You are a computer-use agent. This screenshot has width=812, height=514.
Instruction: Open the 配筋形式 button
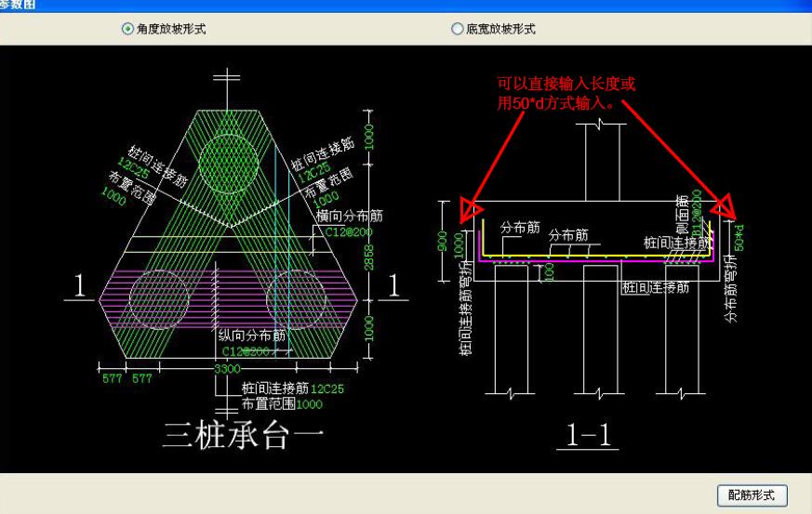[752, 495]
